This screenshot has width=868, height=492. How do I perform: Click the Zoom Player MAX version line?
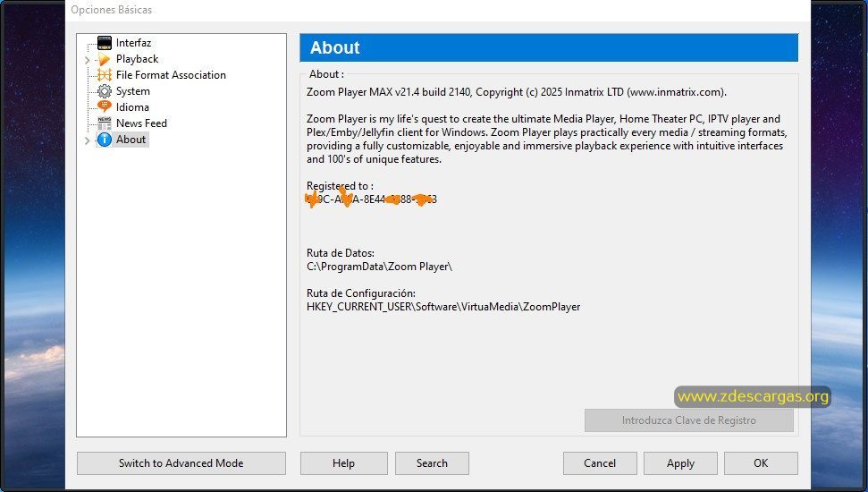pos(517,92)
